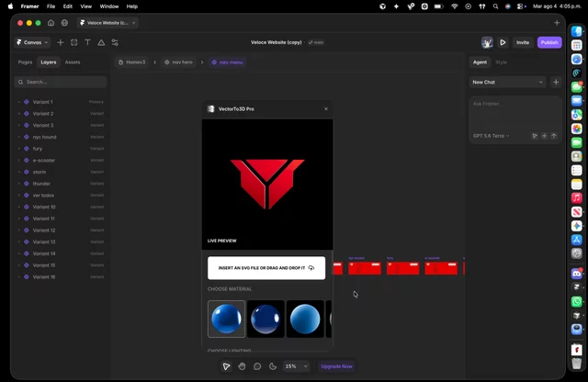Image resolution: width=588 pixels, height=382 pixels.
Task: Select the Frame layout tool
Action: pyautogui.click(x=73, y=42)
